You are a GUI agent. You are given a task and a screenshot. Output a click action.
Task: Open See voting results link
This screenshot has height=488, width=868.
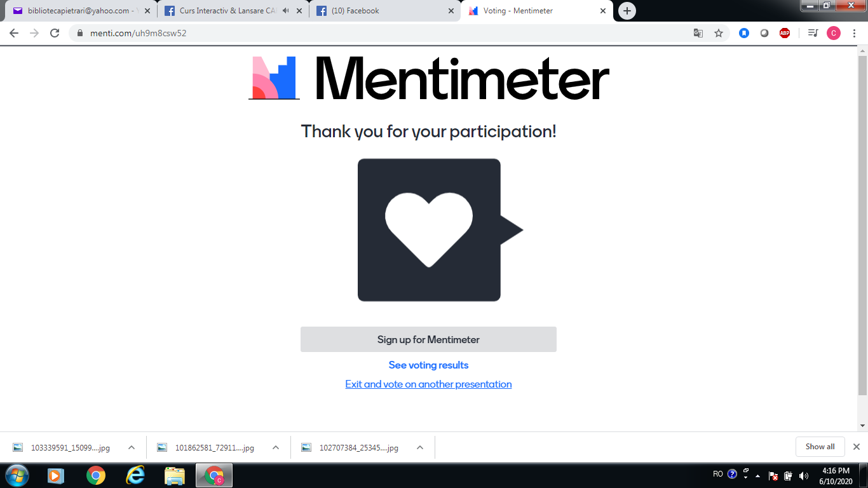tap(428, 365)
